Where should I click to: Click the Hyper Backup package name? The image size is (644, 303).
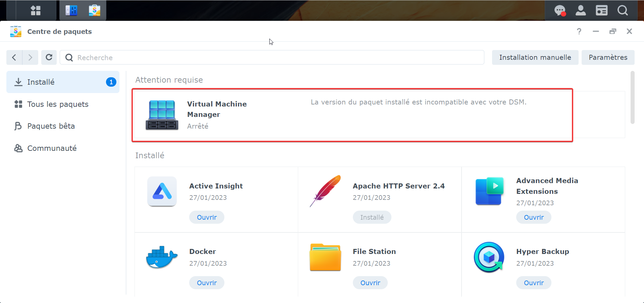[x=543, y=252]
